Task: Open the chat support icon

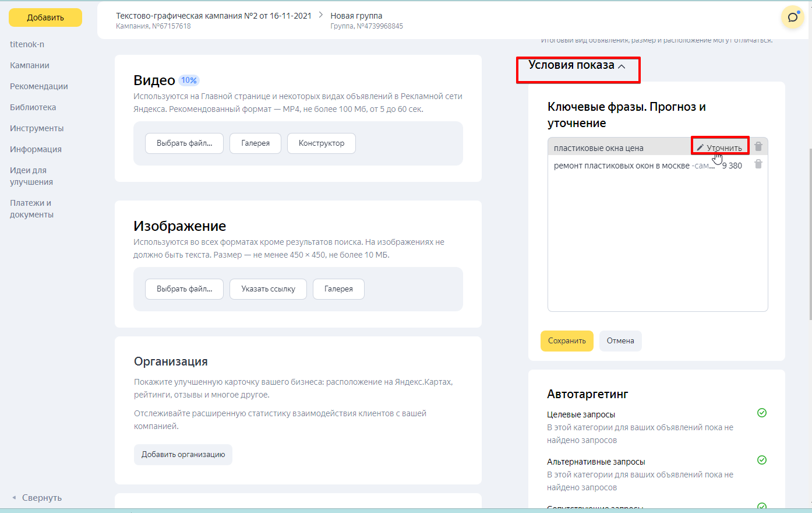Action: pyautogui.click(x=792, y=17)
